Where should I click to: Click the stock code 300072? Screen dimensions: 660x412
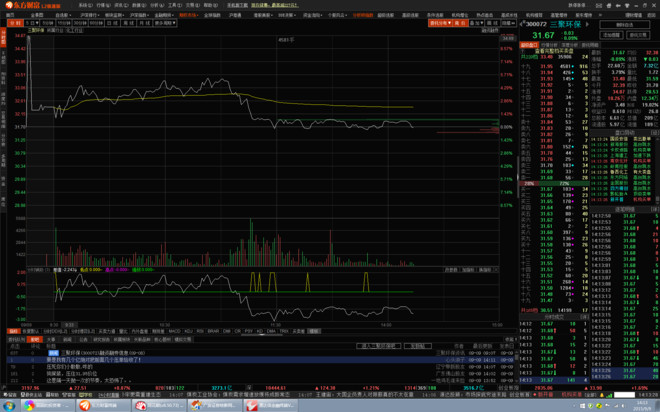coord(536,24)
